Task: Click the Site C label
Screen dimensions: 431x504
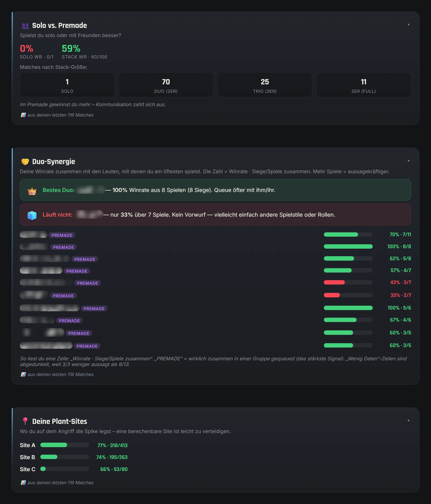Action: pyautogui.click(x=27, y=469)
